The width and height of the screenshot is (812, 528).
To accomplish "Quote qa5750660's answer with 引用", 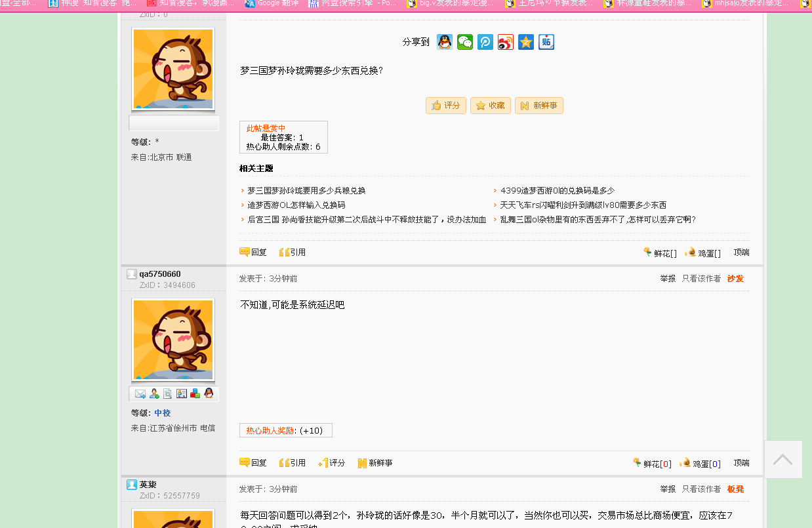I will 293,462.
